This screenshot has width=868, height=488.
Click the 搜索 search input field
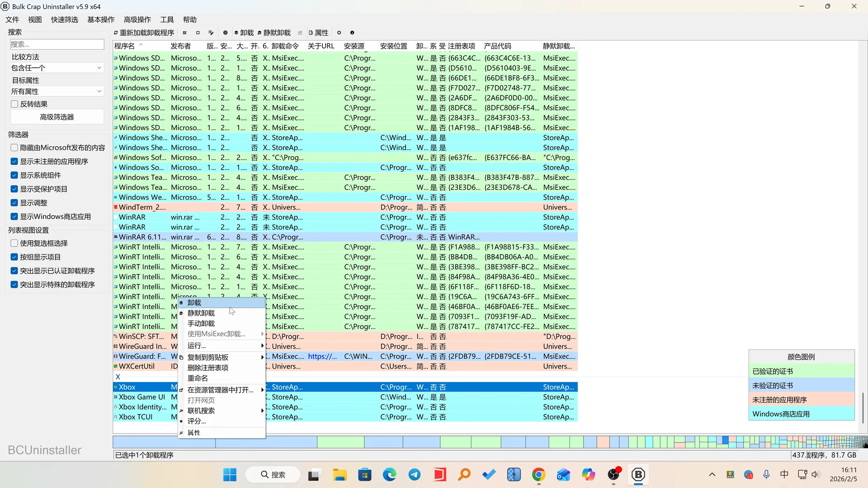pyautogui.click(x=57, y=44)
